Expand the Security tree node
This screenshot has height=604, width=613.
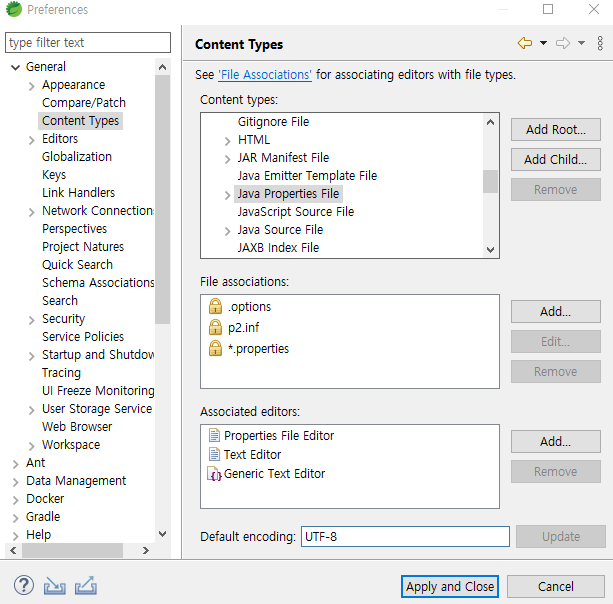coord(32,320)
